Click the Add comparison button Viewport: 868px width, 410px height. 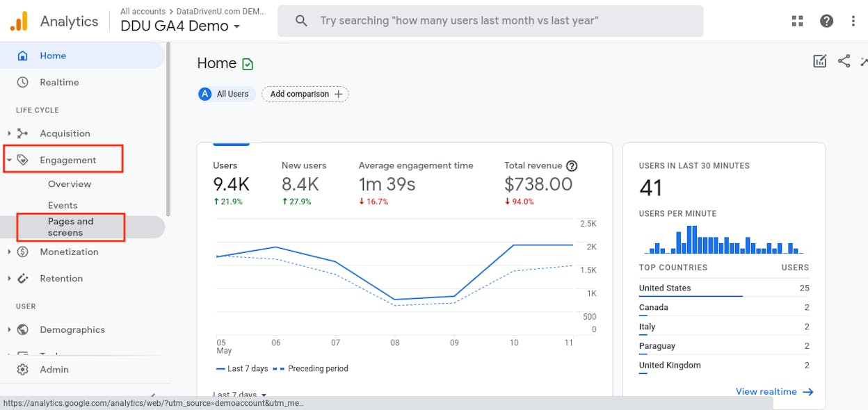pyautogui.click(x=305, y=94)
